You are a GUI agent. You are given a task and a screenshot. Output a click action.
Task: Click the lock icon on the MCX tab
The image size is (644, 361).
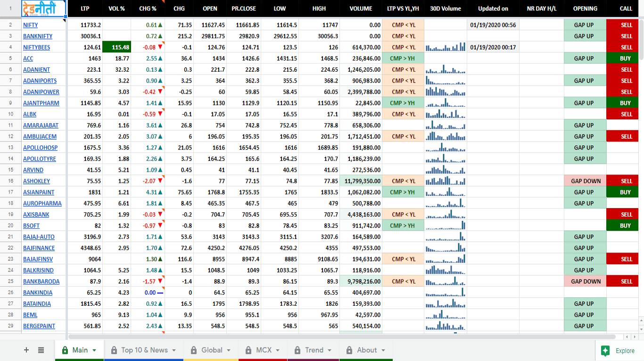[x=248, y=350]
